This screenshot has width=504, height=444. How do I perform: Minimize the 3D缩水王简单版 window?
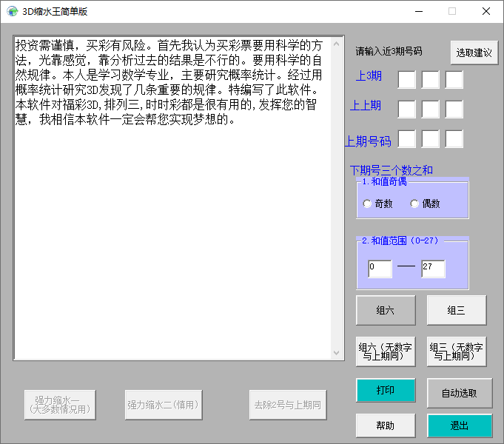point(419,11)
